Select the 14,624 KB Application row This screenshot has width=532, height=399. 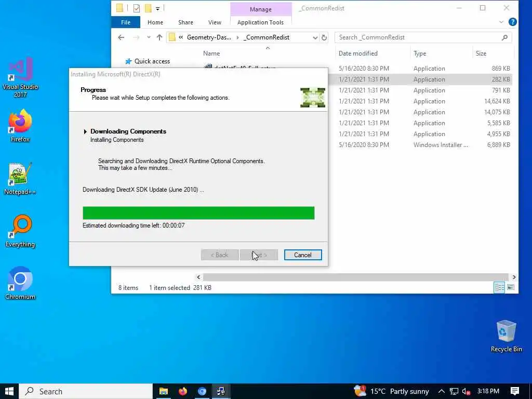tap(421, 101)
